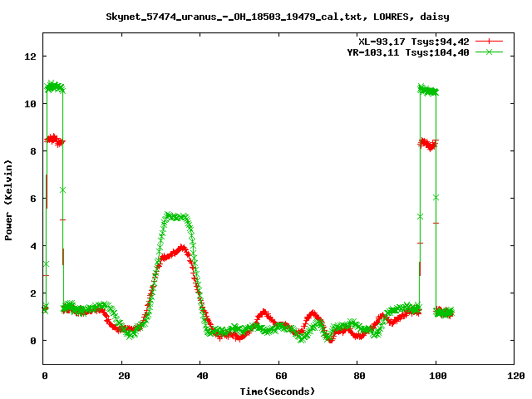
Task: Click the first red calibration plateau near 8.5 K
Action: pyautogui.click(x=55, y=140)
